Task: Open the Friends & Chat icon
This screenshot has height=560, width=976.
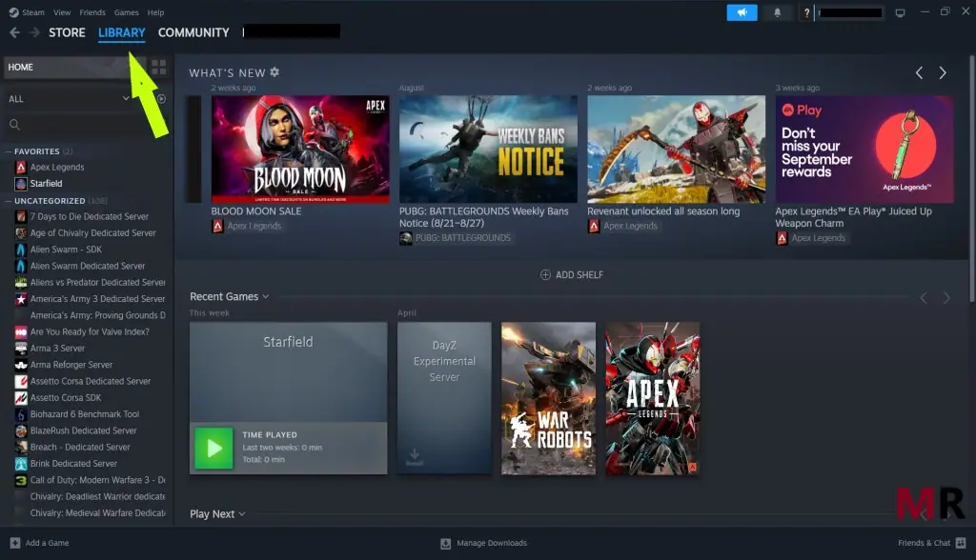Action: pos(961,543)
